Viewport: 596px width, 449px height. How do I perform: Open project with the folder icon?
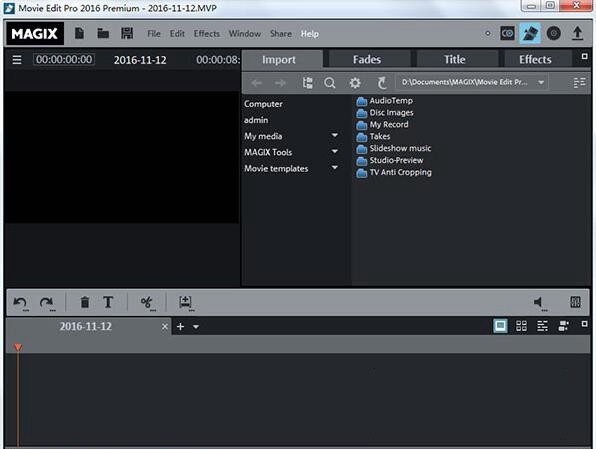[x=103, y=33]
